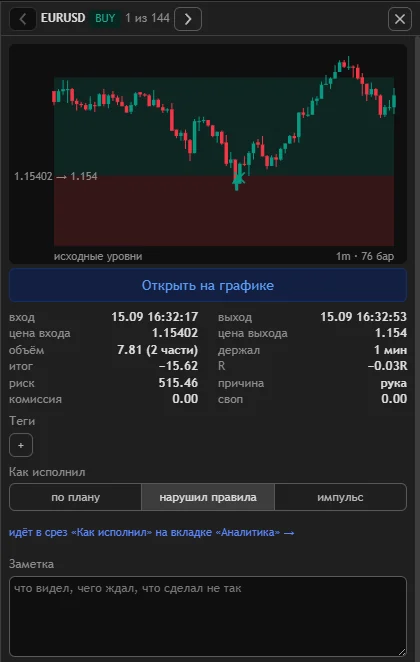Follow the 'Как исполнил' analytics link

(152, 532)
